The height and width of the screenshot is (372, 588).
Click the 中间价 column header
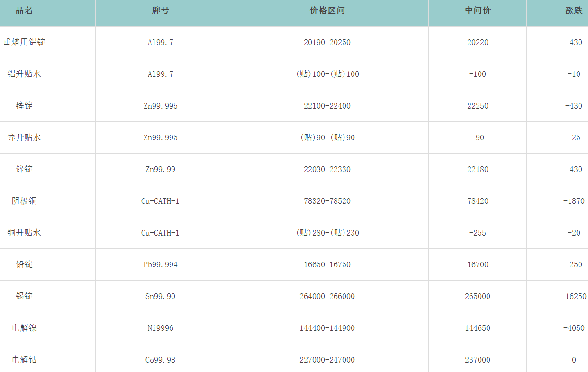[478, 11]
